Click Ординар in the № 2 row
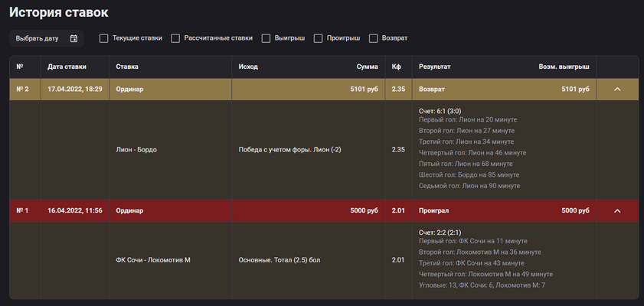This screenshot has height=306, width=644. pos(129,89)
